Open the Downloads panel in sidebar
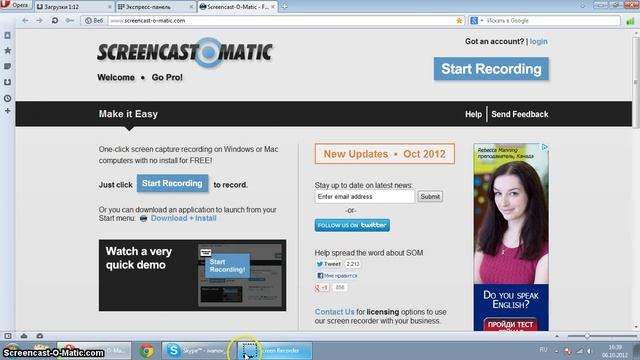The image size is (640, 360). 7,82
